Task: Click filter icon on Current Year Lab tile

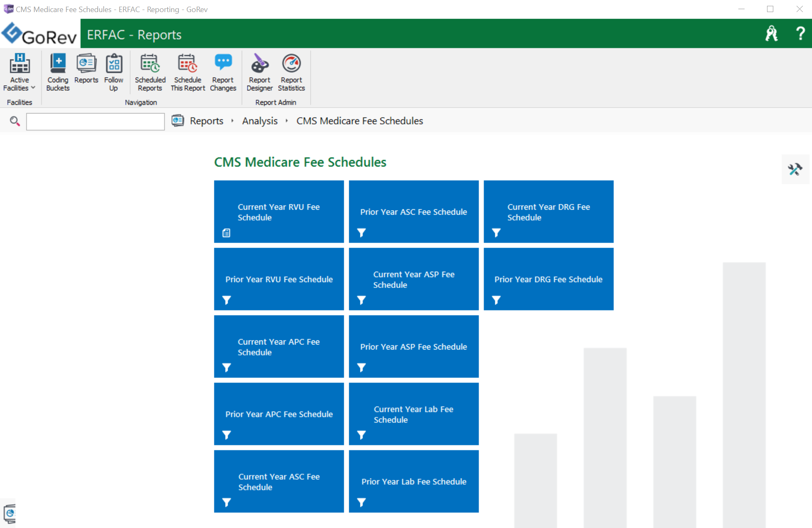Action: [x=361, y=435]
